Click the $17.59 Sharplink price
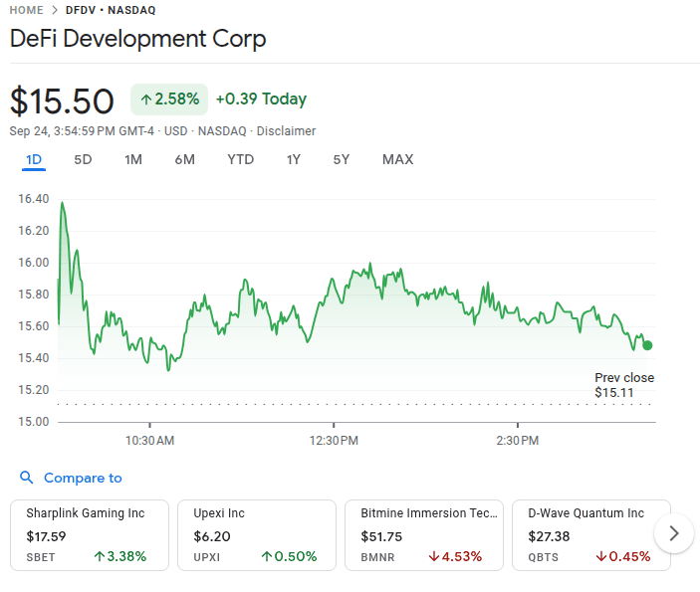The width and height of the screenshot is (700, 592). coord(46,536)
